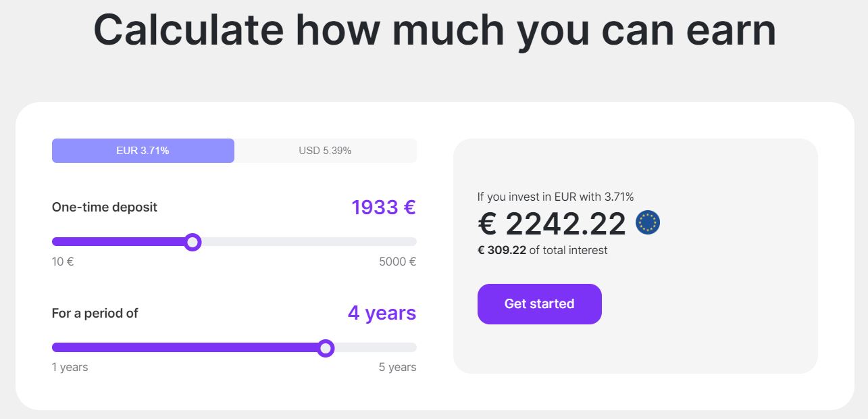The width and height of the screenshot is (868, 419).
Task: Click the € 2242.22 result amount
Action: pos(552,222)
